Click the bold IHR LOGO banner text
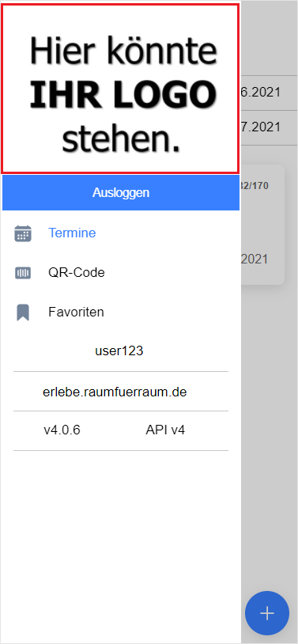Screen dimensions: 298x644 (123, 95)
